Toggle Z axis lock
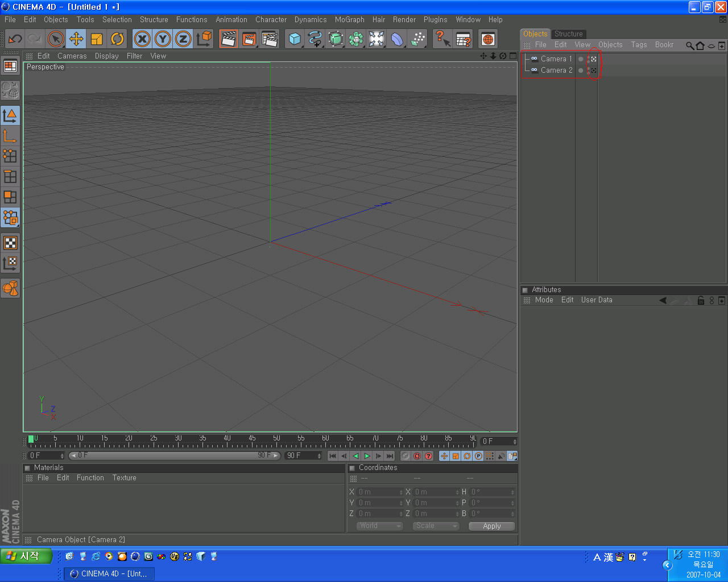Viewport: 728px width, 582px height. coord(183,39)
